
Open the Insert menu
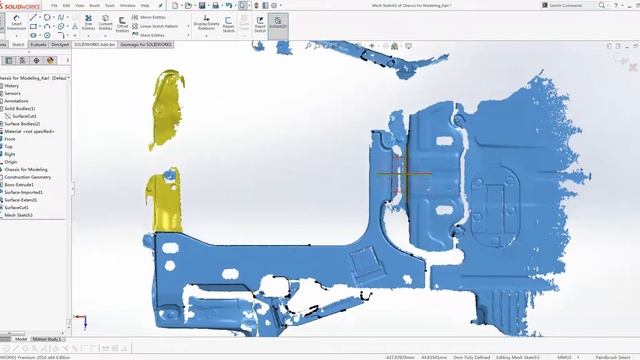coord(94,6)
